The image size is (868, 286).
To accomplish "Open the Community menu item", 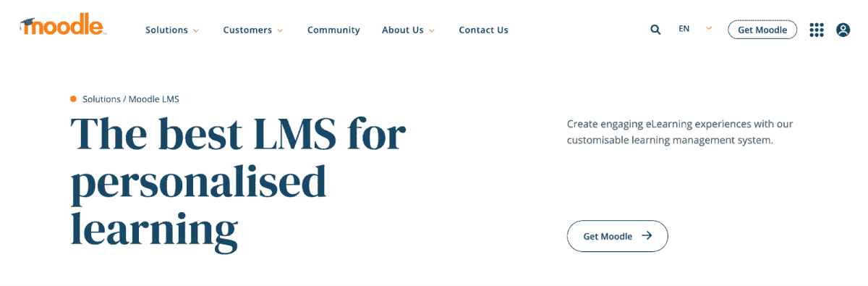I will (x=333, y=30).
